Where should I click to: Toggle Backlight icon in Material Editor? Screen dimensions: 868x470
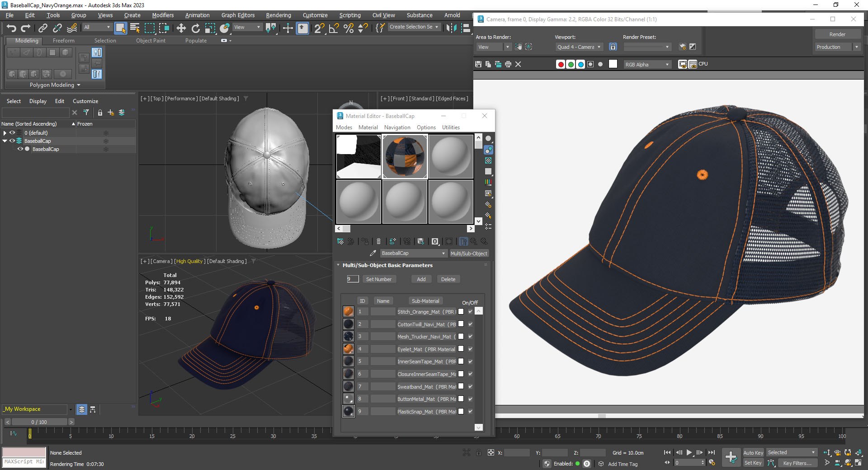tap(488, 150)
